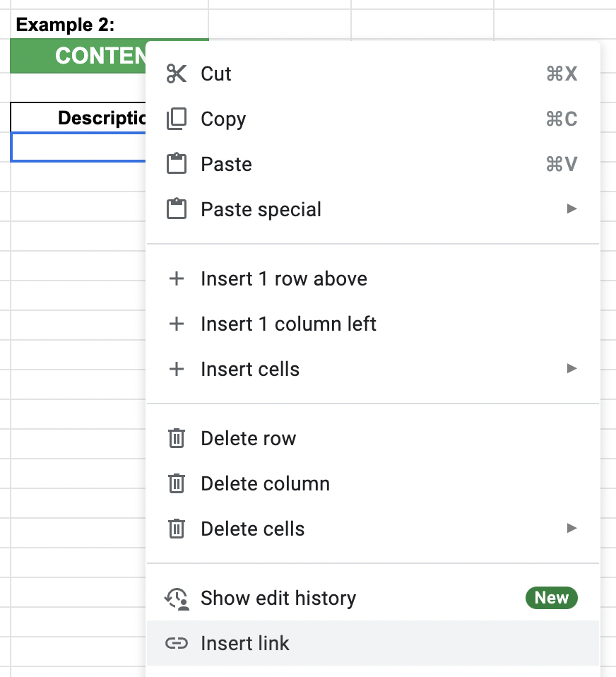The height and width of the screenshot is (677, 616).
Task: Click the Show edit history option
Action: [278, 598]
